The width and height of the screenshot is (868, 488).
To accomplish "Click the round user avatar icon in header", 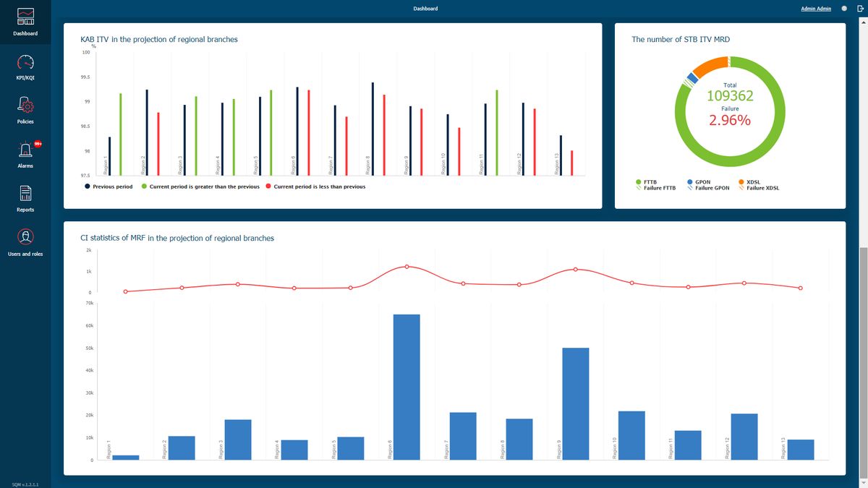I will (843, 8).
